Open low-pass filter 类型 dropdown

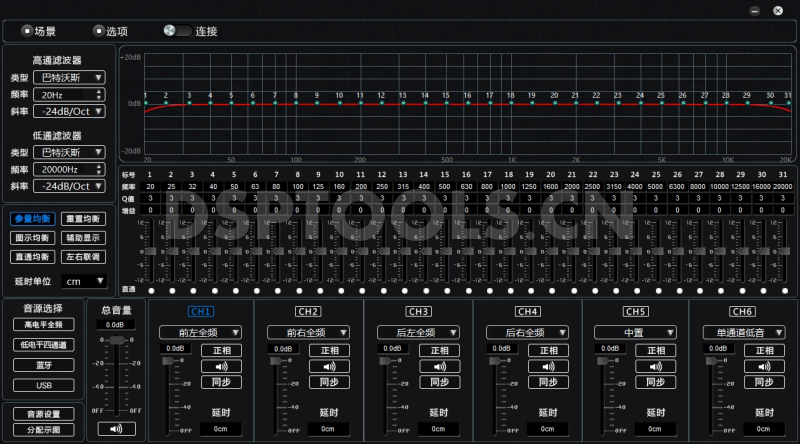pyautogui.click(x=69, y=152)
